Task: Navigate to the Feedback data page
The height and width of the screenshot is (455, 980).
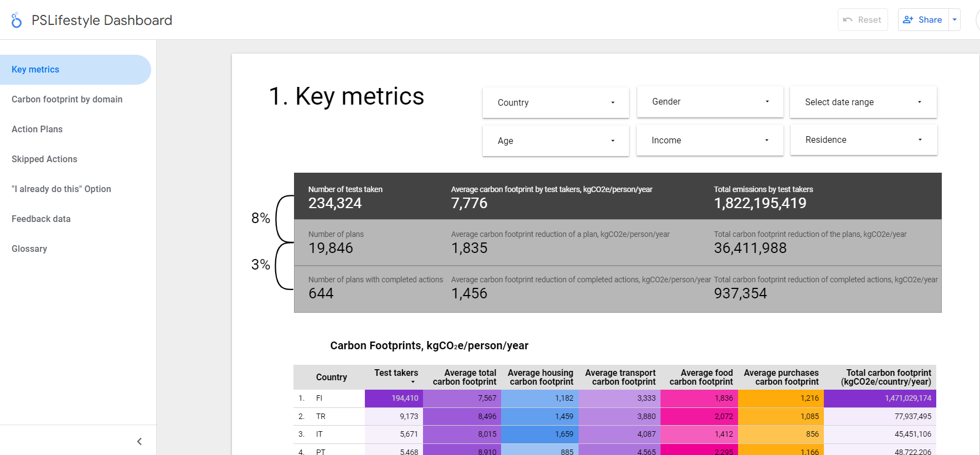Action: click(41, 219)
